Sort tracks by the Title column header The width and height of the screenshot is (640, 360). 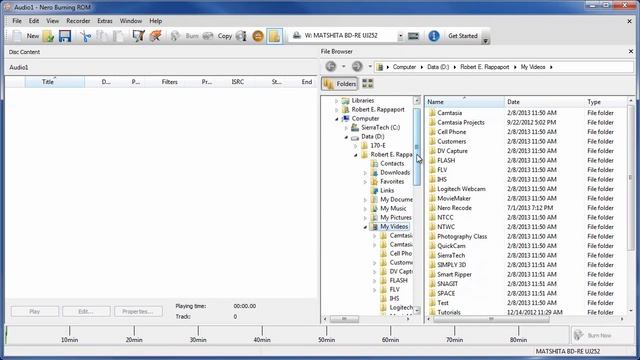point(55,82)
